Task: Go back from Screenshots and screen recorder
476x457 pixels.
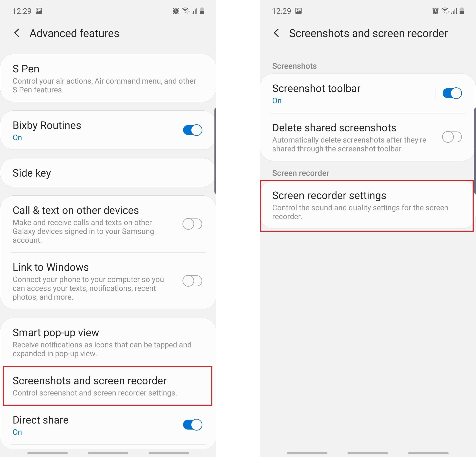Action: point(276,33)
